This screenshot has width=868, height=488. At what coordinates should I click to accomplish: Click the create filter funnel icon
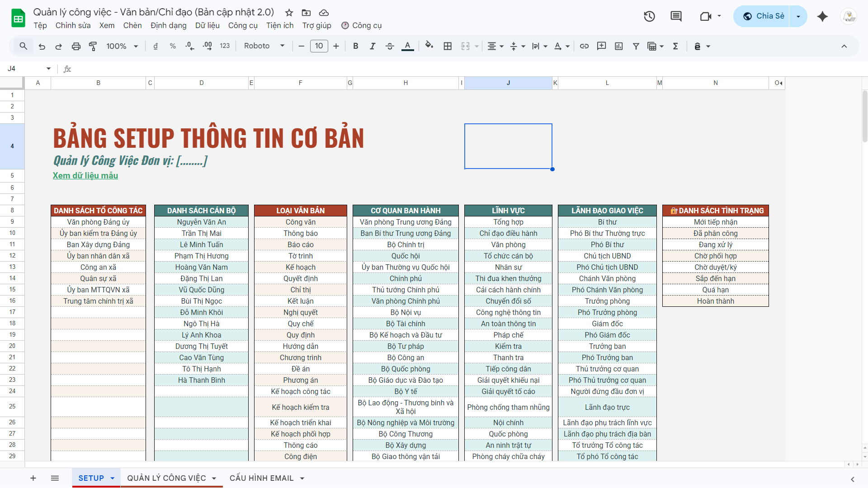coord(636,46)
